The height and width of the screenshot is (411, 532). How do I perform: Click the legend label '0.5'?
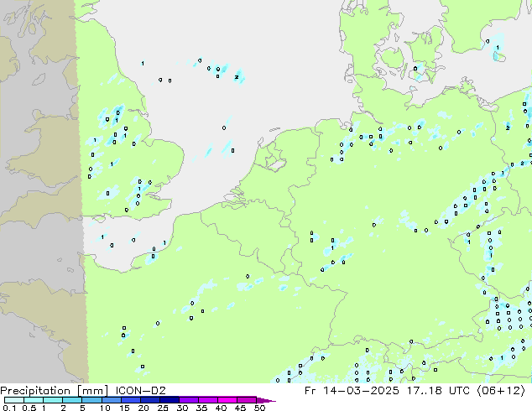(x=29, y=408)
